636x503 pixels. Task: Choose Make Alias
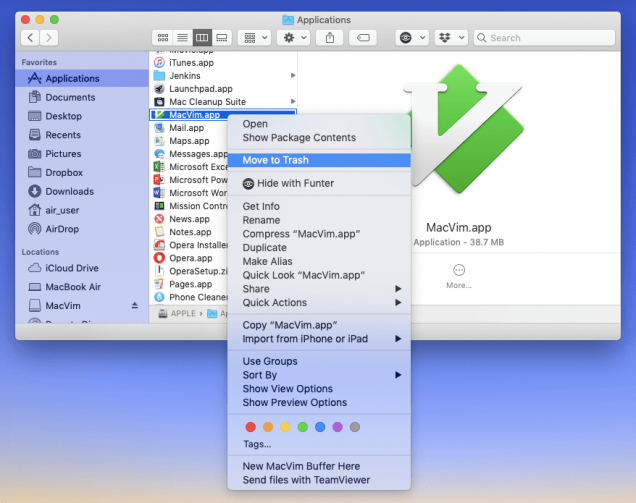click(319, 261)
